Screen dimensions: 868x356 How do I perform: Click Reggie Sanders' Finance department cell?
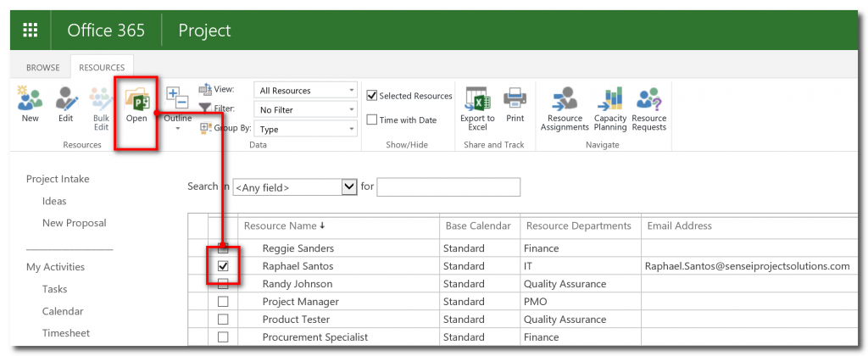point(580,248)
